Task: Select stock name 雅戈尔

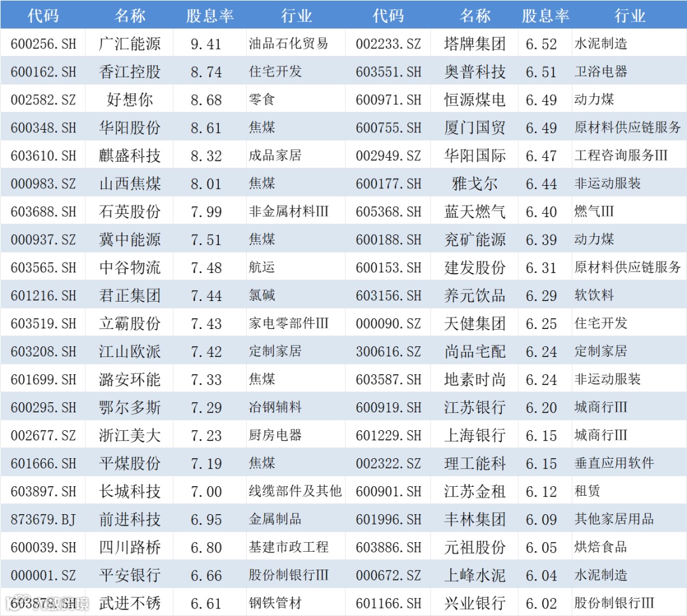Action: (475, 184)
